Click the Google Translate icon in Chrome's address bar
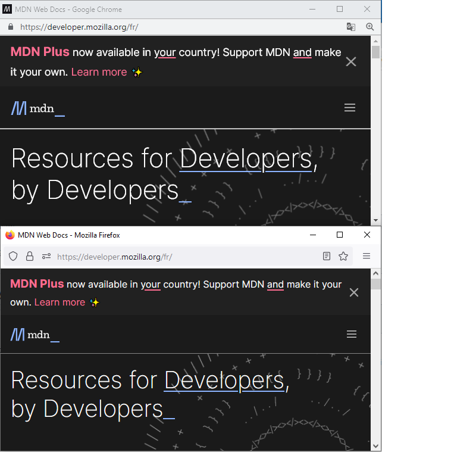The height and width of the screenshot is (452, 476). (x=351, y=27)
